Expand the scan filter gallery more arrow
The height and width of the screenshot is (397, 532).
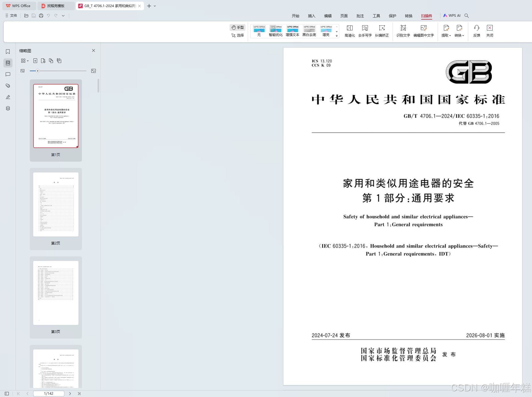[x=337, y=36]
